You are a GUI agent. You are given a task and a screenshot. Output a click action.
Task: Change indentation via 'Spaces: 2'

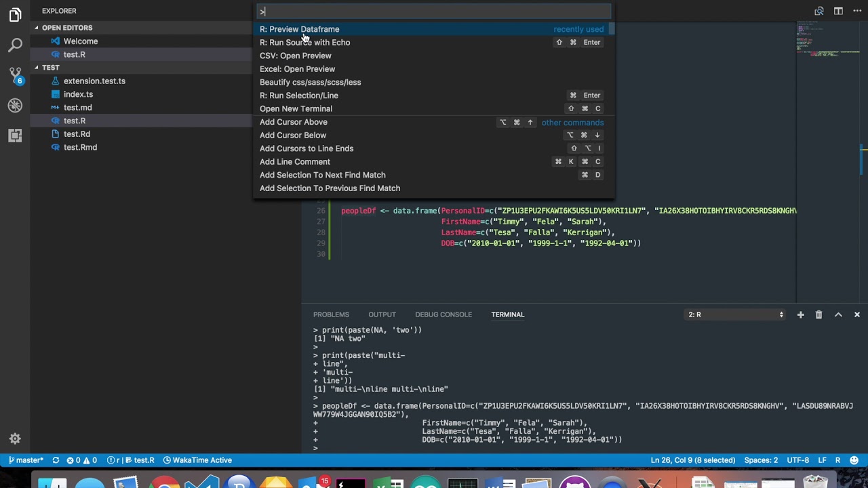click(761, 460)
